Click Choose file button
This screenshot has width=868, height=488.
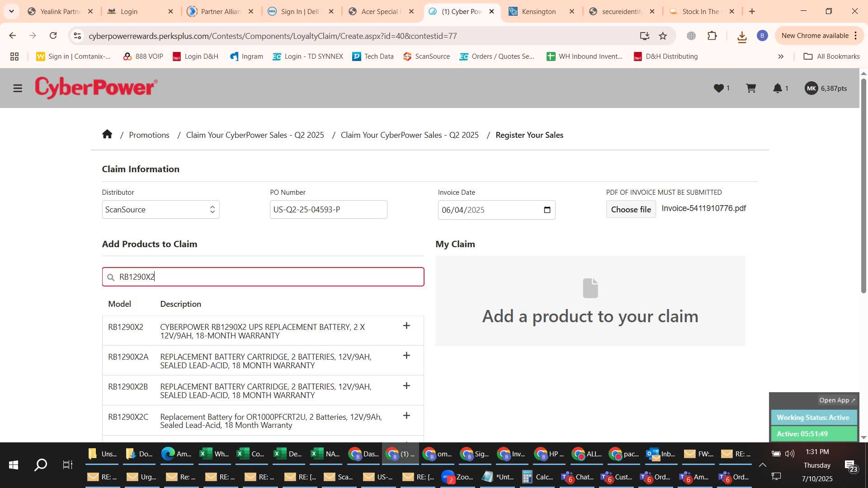pyautogui.click(x=631, y=209)
